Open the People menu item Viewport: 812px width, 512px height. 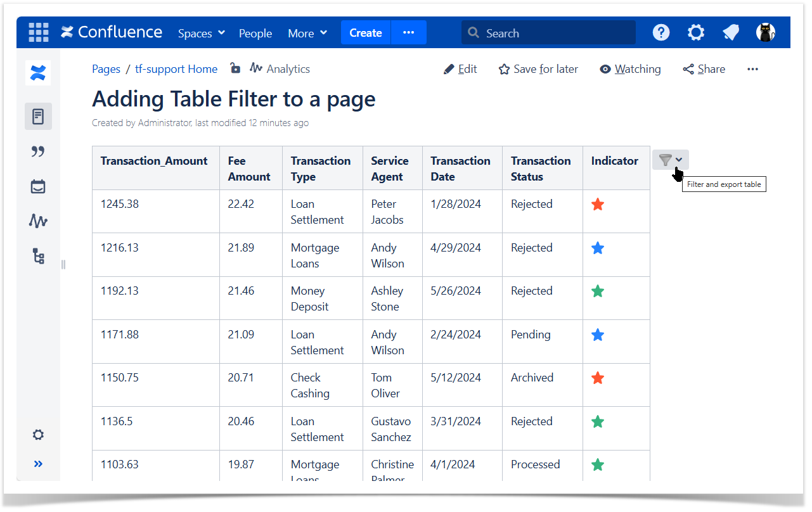[x=255, y=33]
